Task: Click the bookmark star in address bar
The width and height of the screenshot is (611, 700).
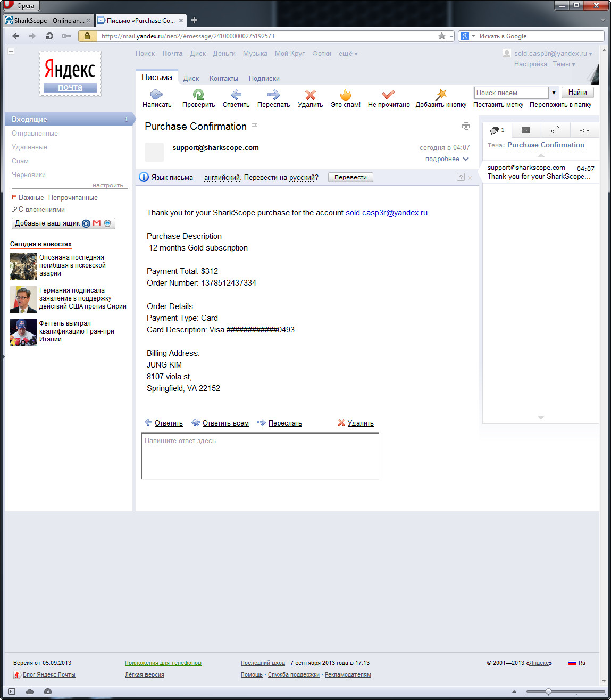Action: tap(442, 36)
